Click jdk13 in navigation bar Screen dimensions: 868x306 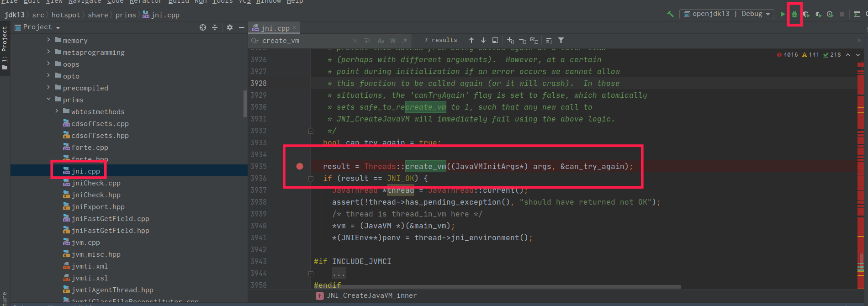15,15
